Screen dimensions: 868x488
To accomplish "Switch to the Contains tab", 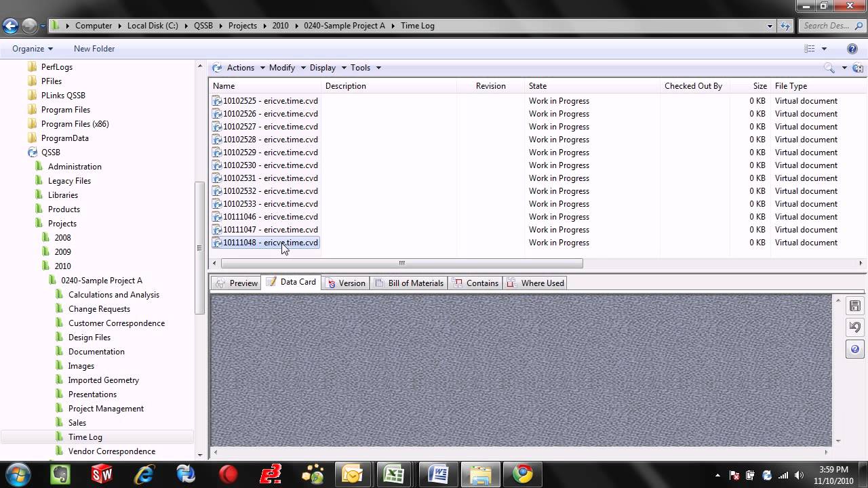I will 475,283.
